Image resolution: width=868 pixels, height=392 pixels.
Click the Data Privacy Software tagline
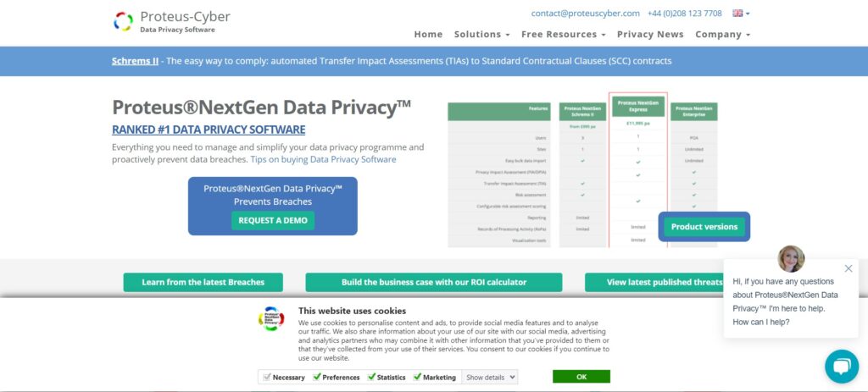coord(177,30)
